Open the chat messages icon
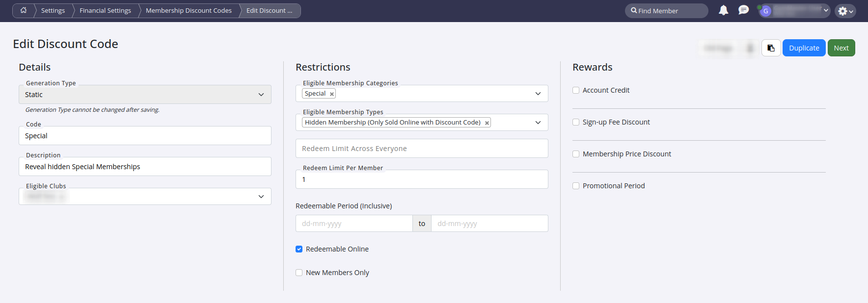The width and height of the screenshot is (868, 303). click(x=743, y=10)
